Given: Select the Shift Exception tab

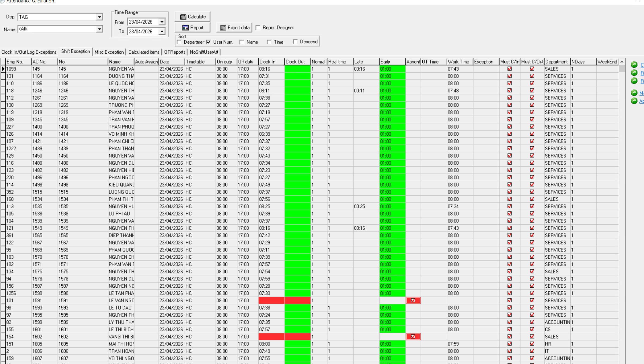Looking at the screenshot, I should pyautogui.click(x=76, y=51).
